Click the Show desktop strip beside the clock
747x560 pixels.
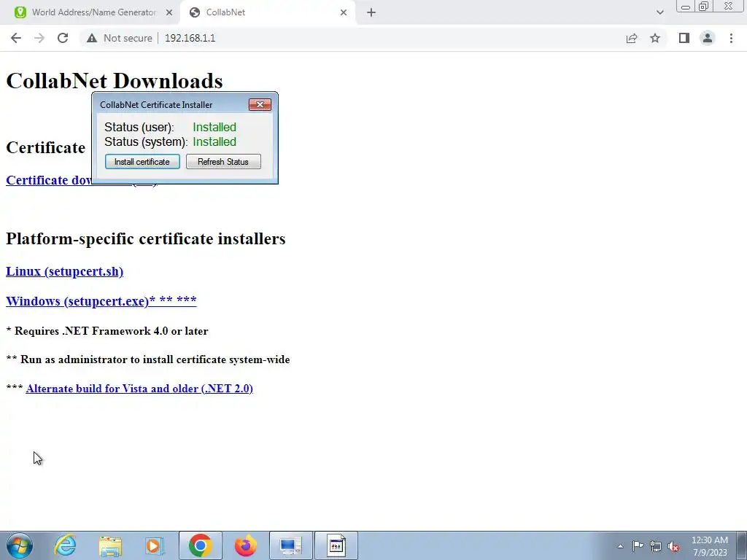coord(741,545)
